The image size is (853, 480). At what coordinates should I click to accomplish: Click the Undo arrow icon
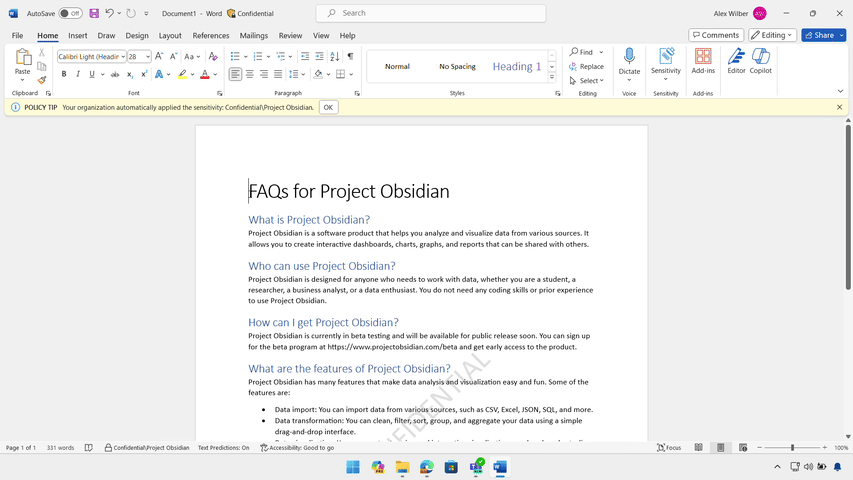tap(109, 13)
